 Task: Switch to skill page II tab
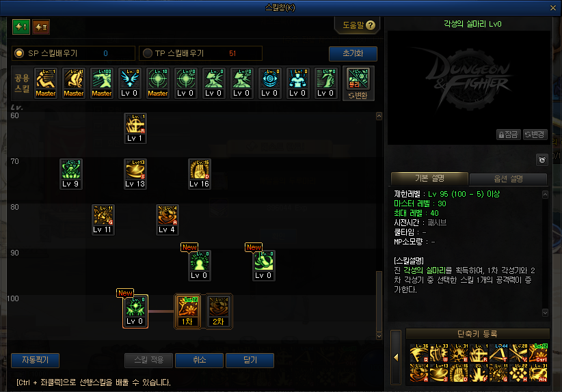(x=41, y=27)
